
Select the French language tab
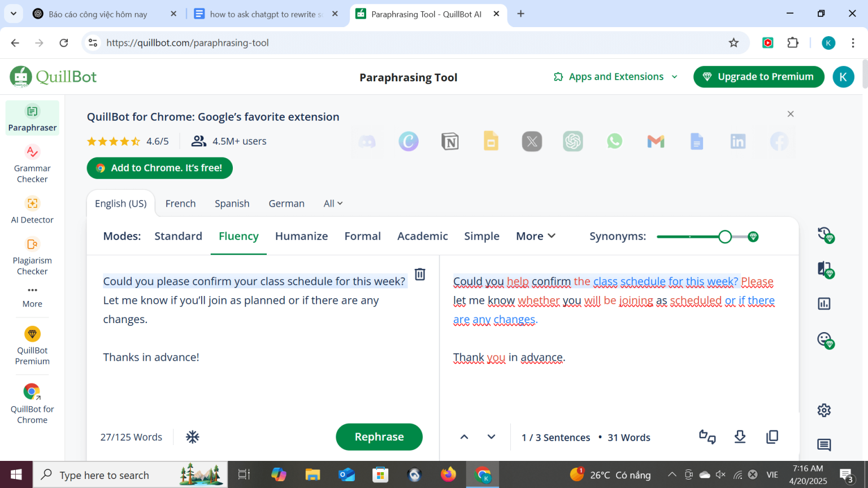click(x=180, y=203)
